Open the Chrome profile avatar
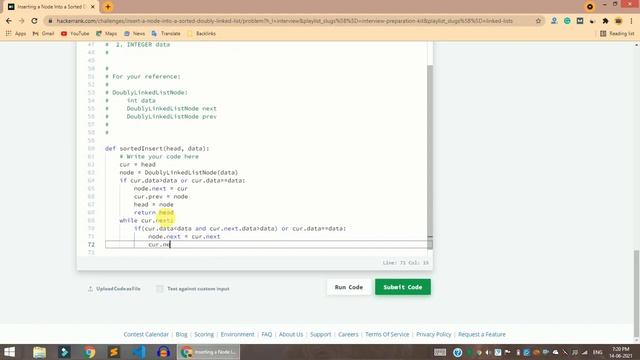The height and width of the screenshot is (360, 640). pyautogui.click(x=619, y=21)
